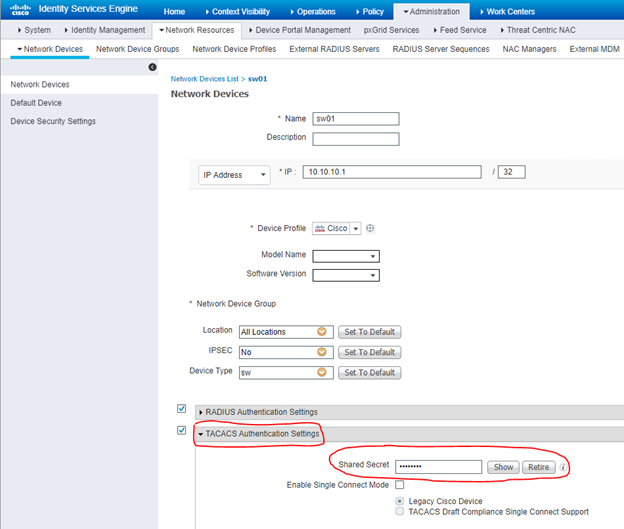Select Default Device in left sidebar

36,103
